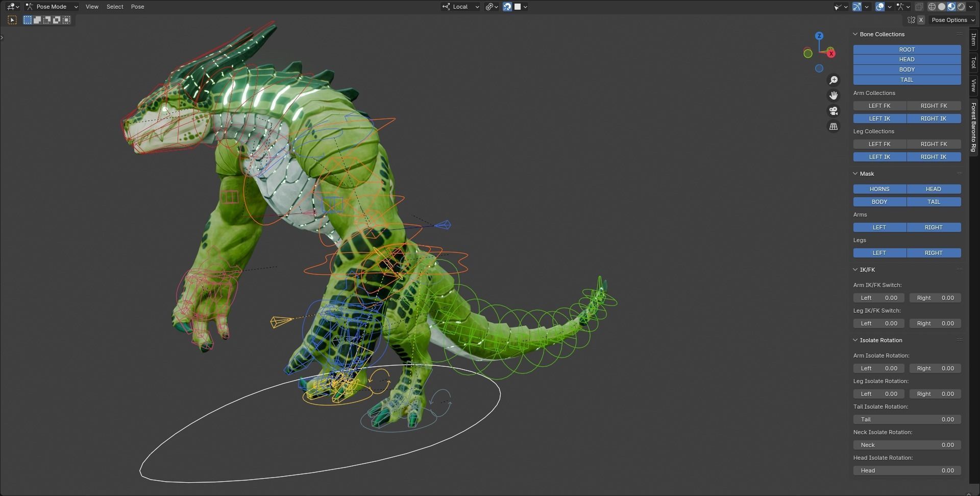Screen dimensions: 980x496
Task: Open the Pose Mode dropdown
Action: point(52,7)
